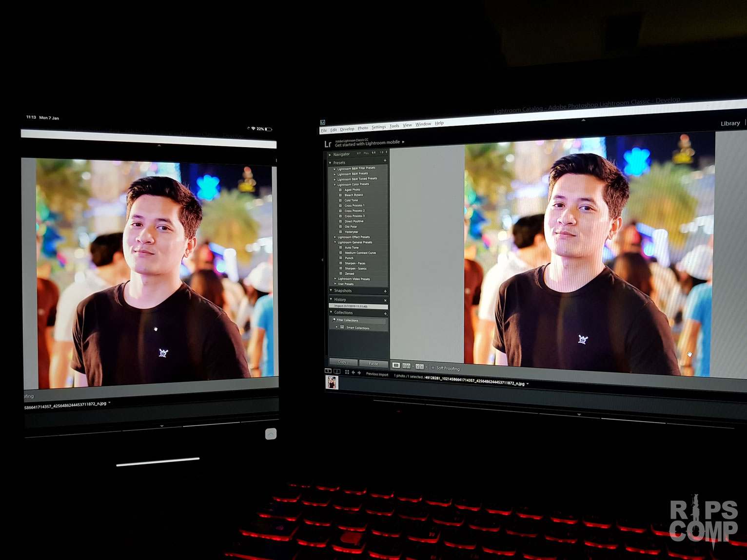Collapse Lightroom General Presets folder

335,243
